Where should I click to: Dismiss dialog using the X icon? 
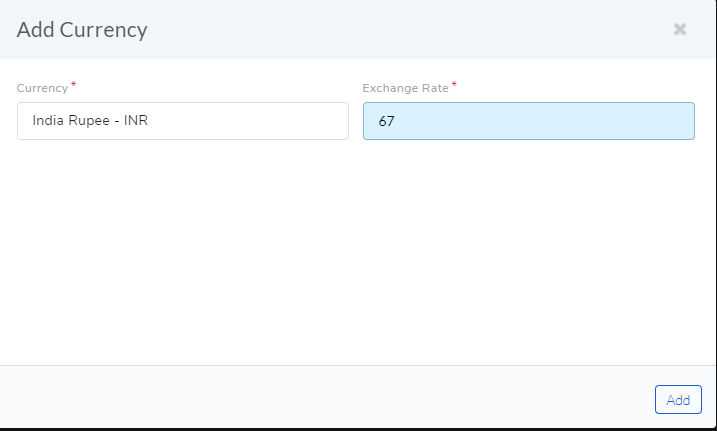[680, 29]
